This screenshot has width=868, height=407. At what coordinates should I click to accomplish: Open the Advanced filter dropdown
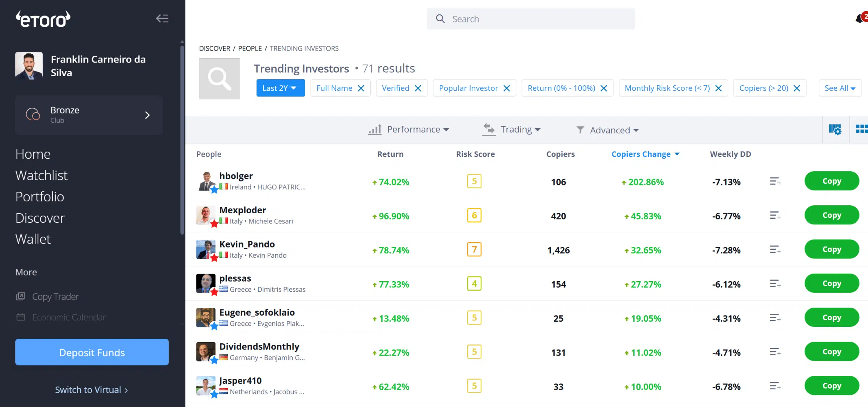pyautogui.click(x=608, y=130)
